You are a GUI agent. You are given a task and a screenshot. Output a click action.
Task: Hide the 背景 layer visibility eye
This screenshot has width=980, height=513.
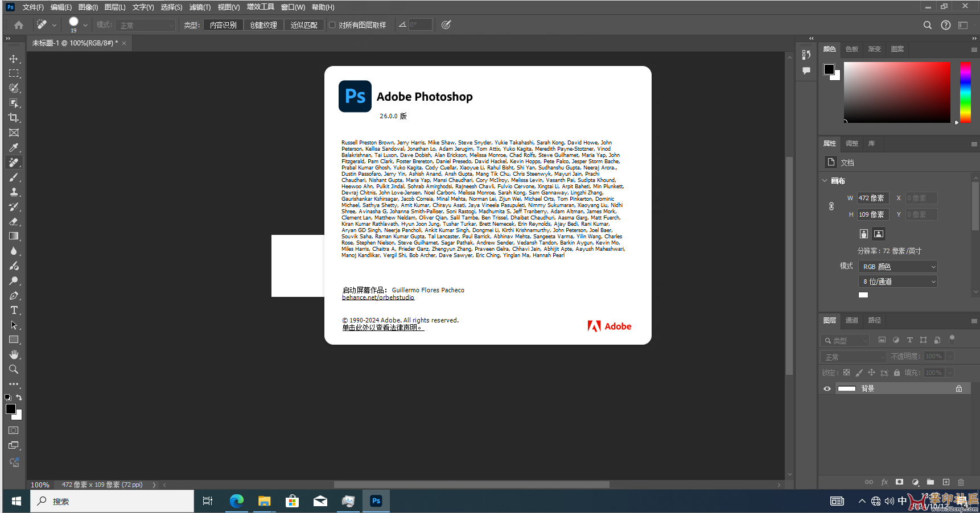pyautogui.click(x=827, y=389)
